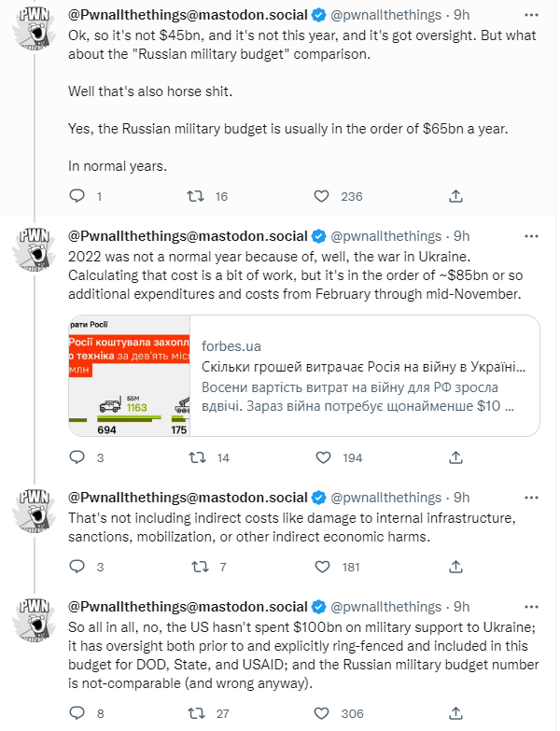
Task: Reply to the indirect costs tweet
Action: click(77, 567)
